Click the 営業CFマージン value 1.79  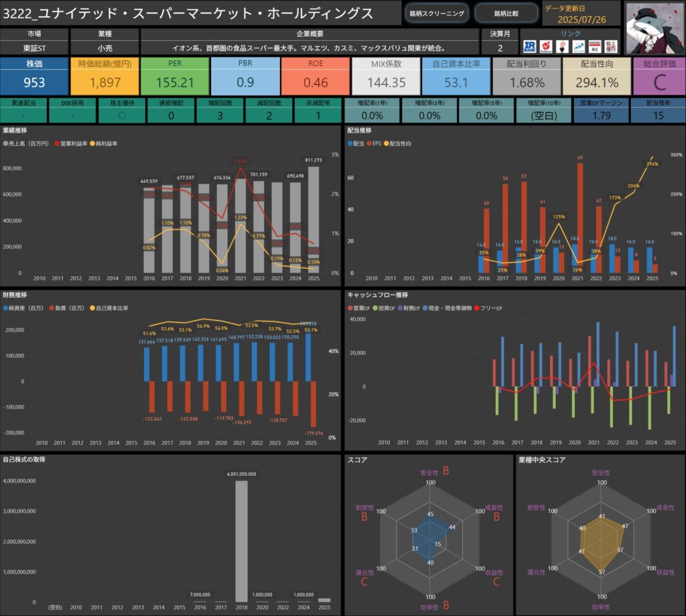[601, 115]
